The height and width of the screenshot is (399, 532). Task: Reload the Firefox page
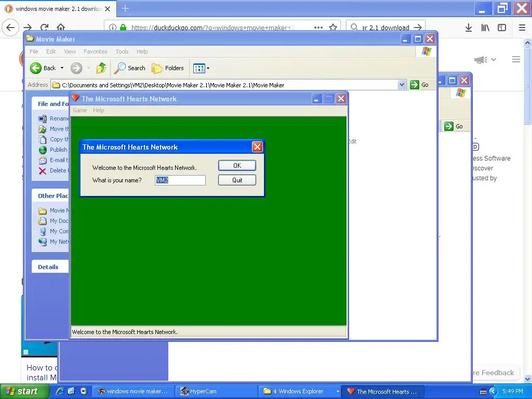click(44, 27)
